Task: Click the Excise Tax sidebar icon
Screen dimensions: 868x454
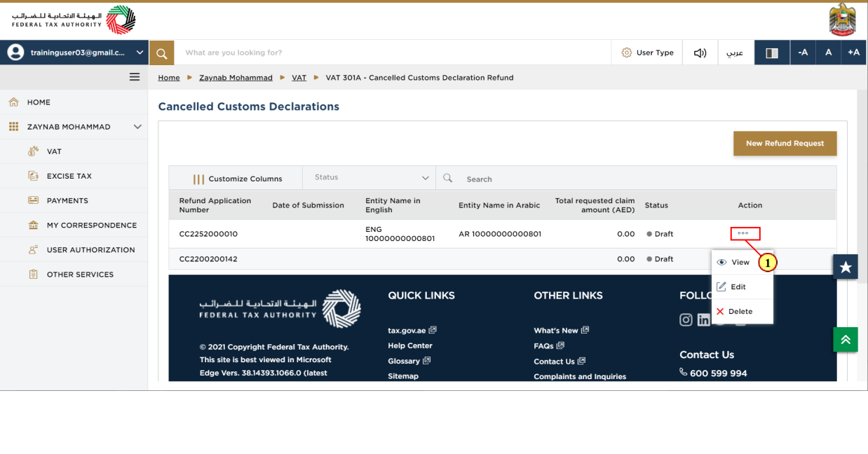Action: [33, 176]
